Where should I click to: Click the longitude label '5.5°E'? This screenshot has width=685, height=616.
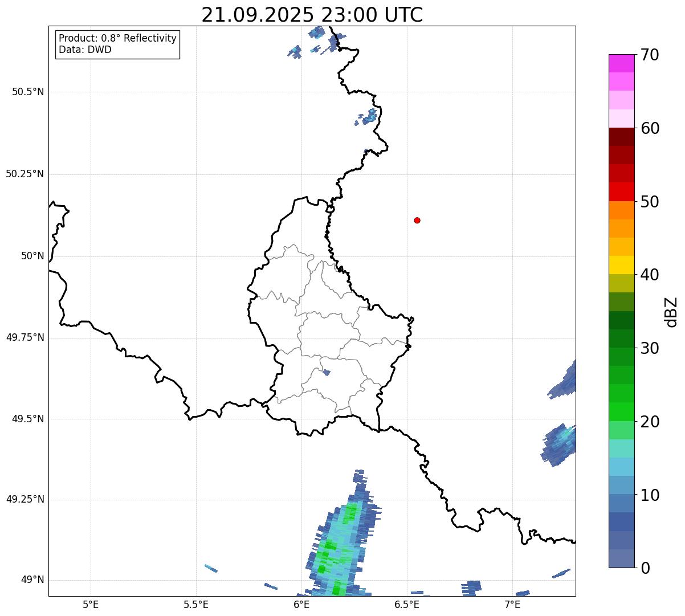pos(196,604)
